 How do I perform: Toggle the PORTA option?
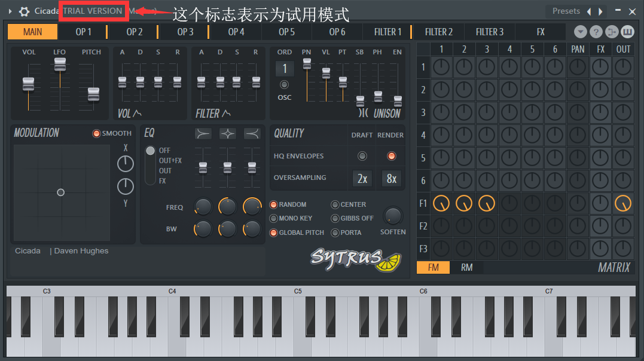pos(335,233)
